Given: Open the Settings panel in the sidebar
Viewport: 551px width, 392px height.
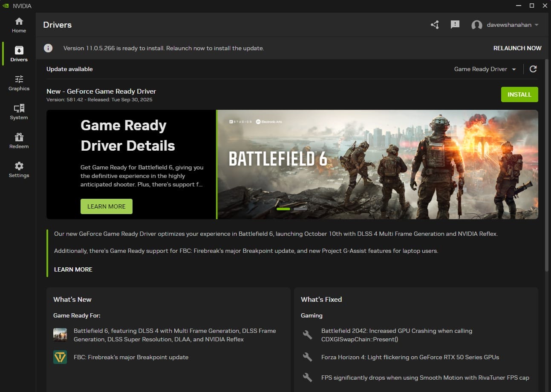Looking at the screenshot, I should click(18, 169).
